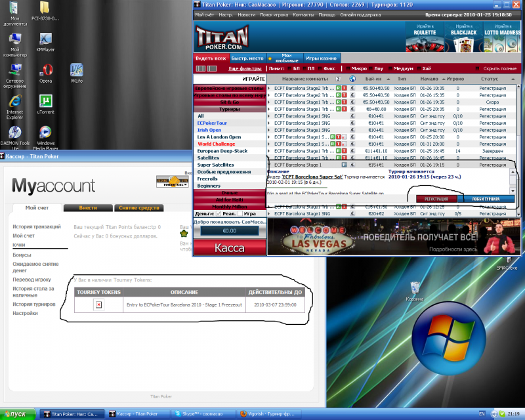Image resolution: width=525 pixels, height=420 pixels.
Task: Switch to the Игры казино tab
Action: click(x=321, y=58)
